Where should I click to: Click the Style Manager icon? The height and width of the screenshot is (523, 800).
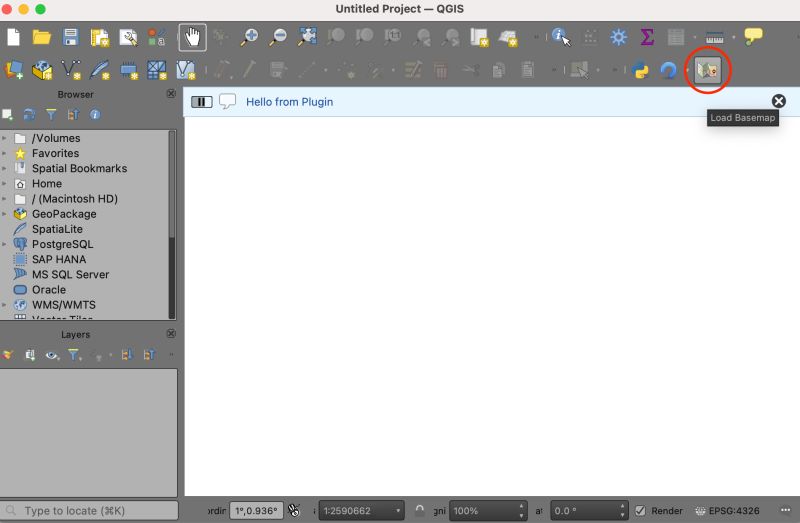click(x=157, y=37)
